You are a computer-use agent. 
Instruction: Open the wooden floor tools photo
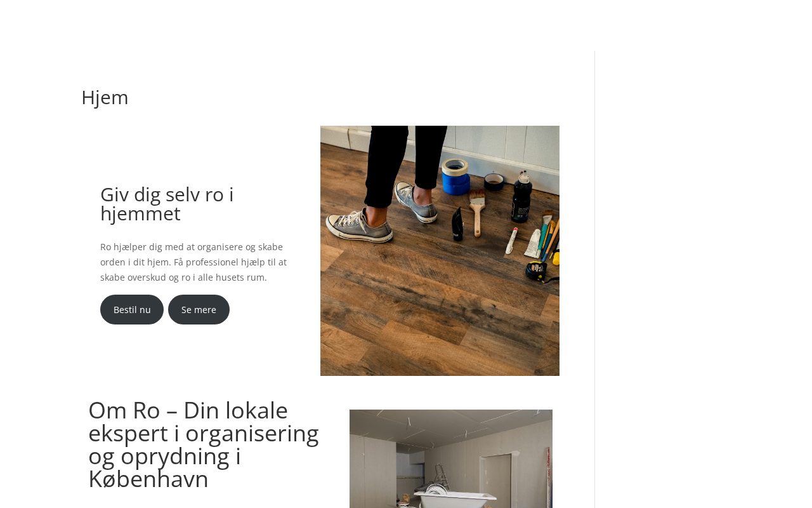click(x=440, y=251)
